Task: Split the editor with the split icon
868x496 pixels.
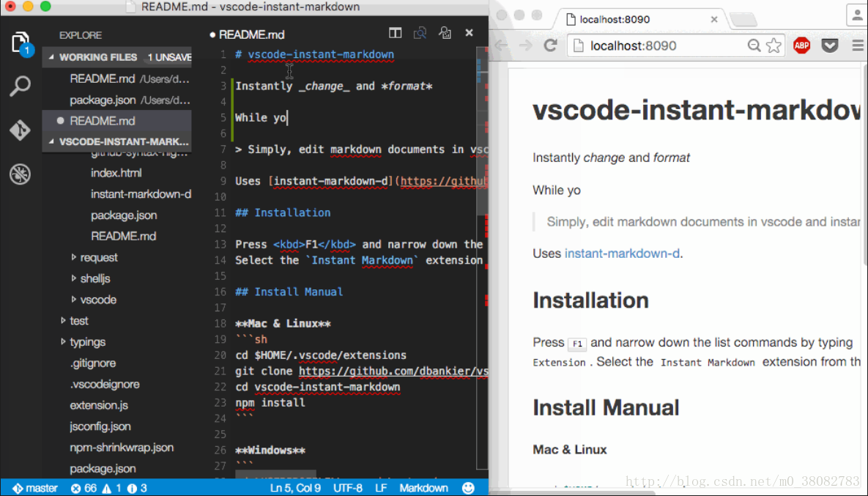Action: (x=396, y=33)
